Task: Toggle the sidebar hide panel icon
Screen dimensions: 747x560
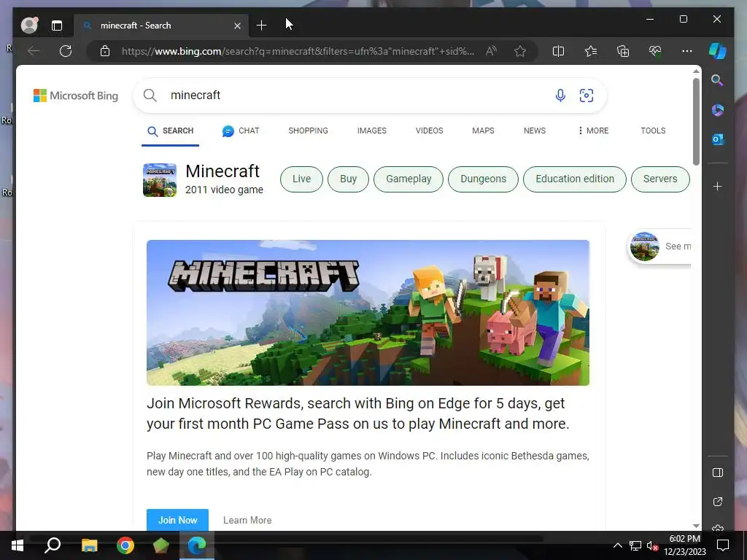Action: [718, 472]
